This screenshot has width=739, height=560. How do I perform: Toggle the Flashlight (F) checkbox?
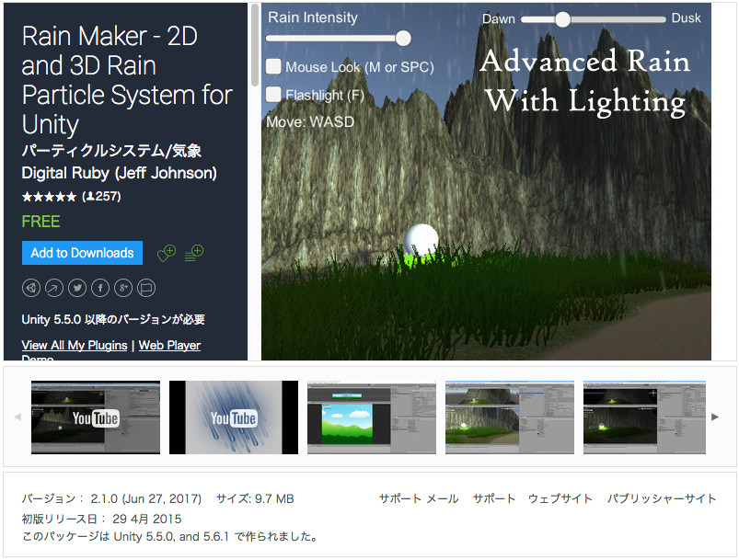(273, 94)
